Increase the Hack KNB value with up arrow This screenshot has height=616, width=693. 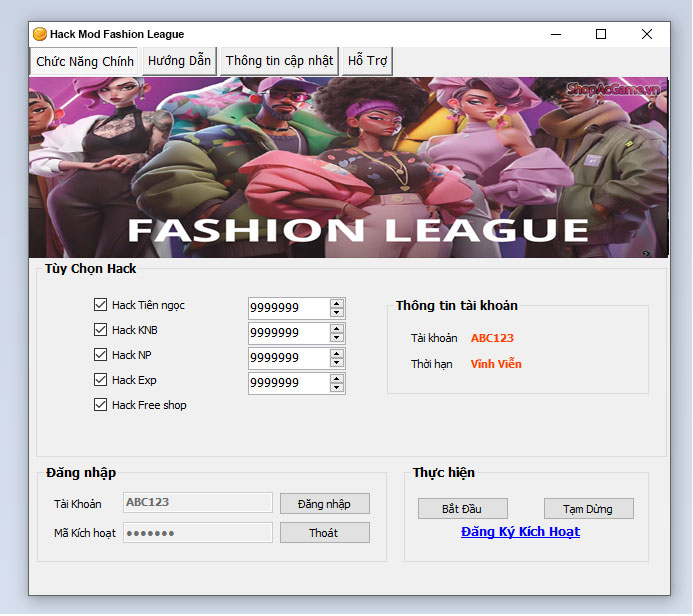coord(337,329)
